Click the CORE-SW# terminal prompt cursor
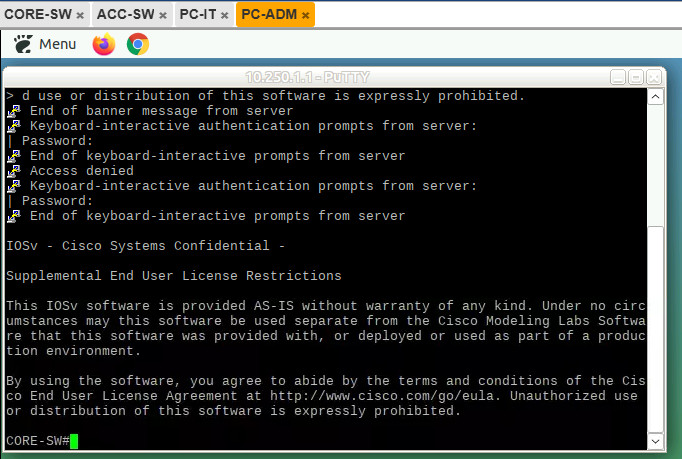This screenshot has width=682, height=459. pos(74,441)
